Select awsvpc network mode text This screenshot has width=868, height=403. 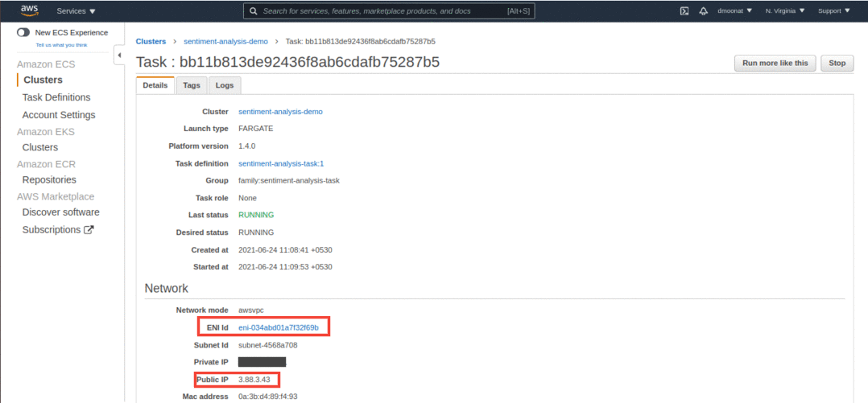coord(251,310)
